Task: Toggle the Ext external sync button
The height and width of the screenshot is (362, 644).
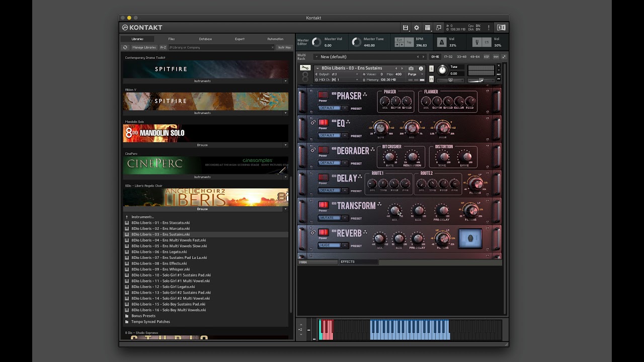Action: pyautogui.click(x=399, y=40)
